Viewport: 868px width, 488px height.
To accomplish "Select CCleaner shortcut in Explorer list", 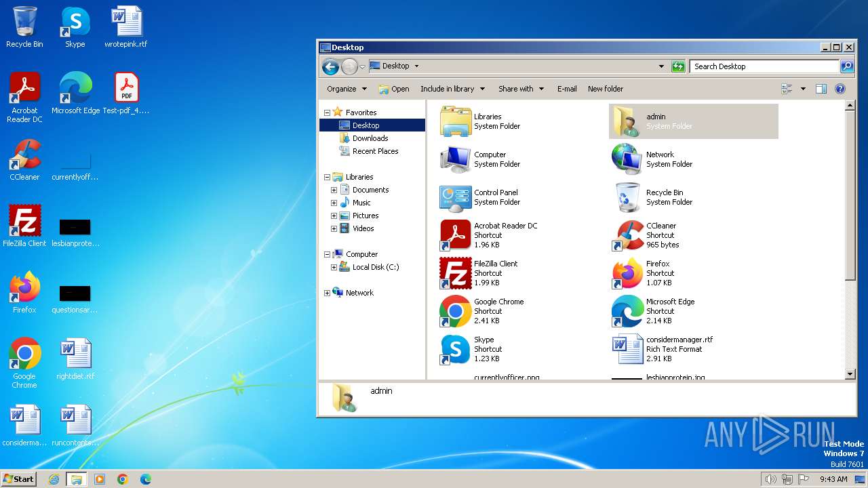I will tap(645, 235).
